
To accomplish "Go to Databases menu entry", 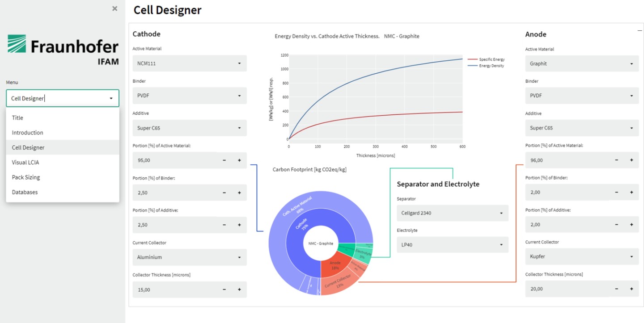I will point(63,192).
